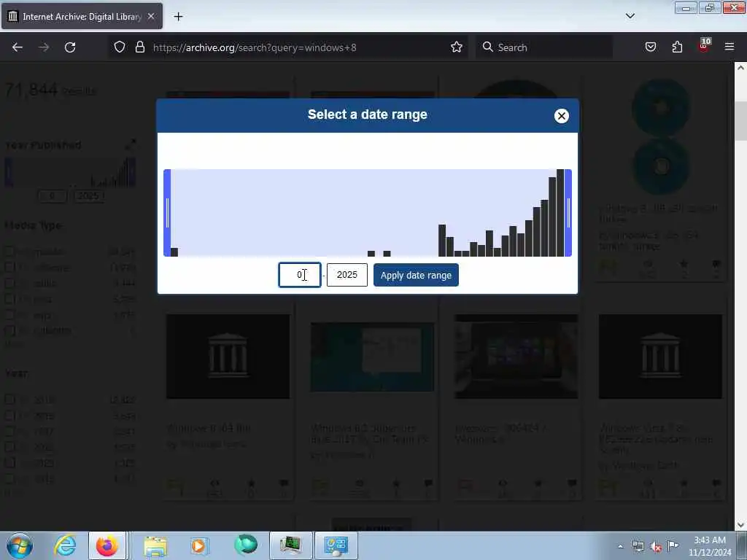Screen dimensions: 747x560
Task: Select the Internet Archive: Digital Library tab
Action: (82, 16)
